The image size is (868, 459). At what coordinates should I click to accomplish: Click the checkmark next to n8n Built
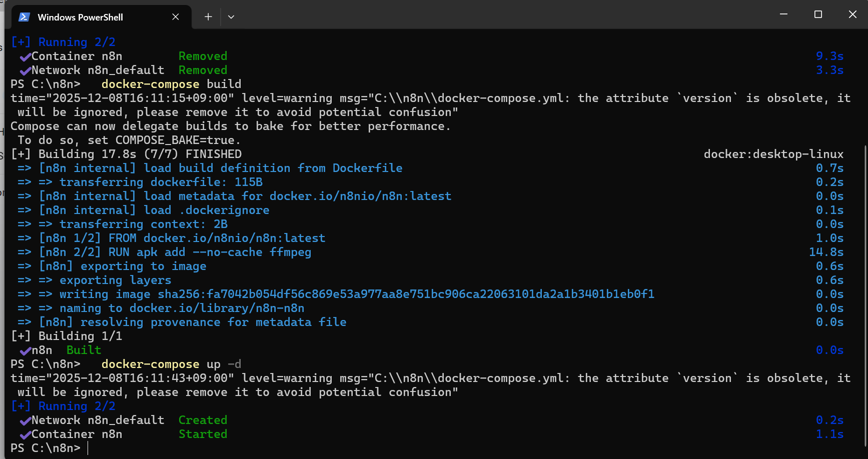25,351
